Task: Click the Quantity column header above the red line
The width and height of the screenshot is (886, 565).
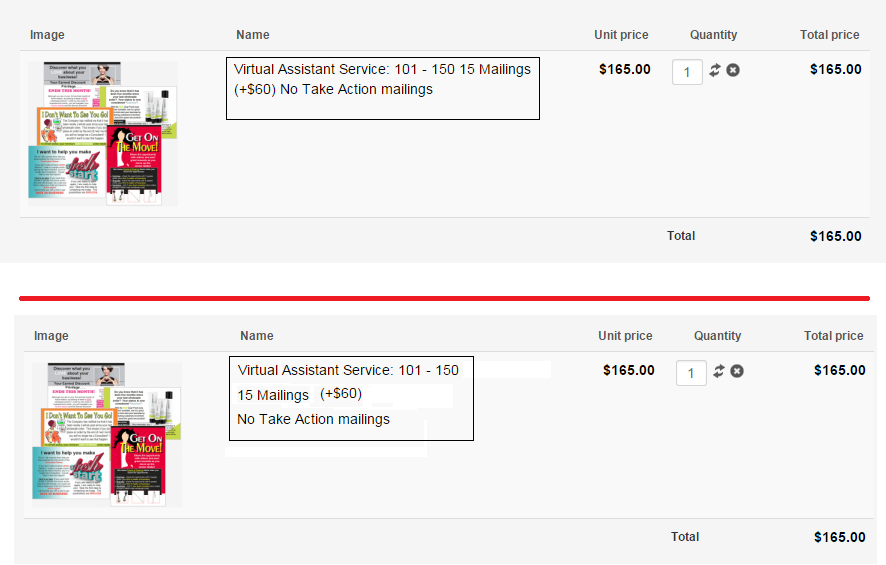Action: [713, 35]
